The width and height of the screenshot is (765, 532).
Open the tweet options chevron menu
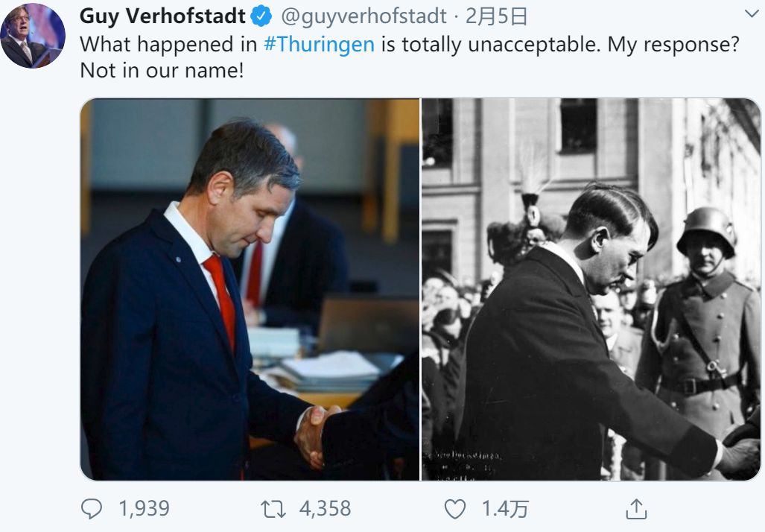(751, 14)
